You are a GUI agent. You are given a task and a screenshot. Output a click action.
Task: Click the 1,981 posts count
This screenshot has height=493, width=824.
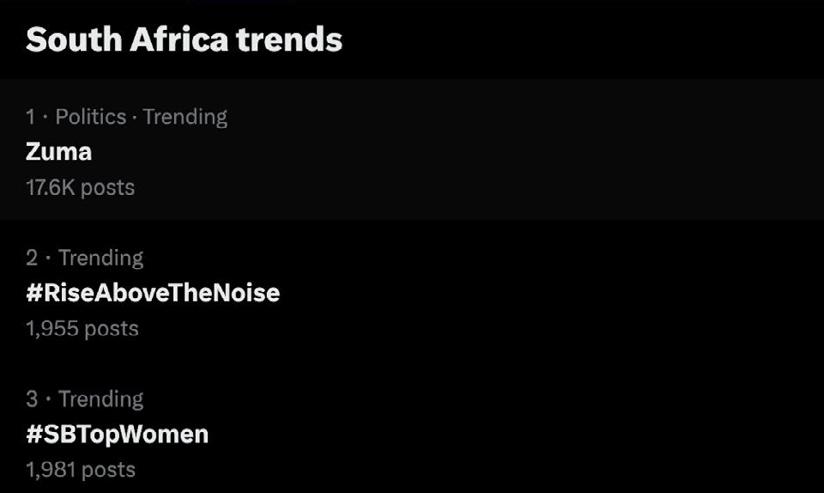tap(80, 469)
